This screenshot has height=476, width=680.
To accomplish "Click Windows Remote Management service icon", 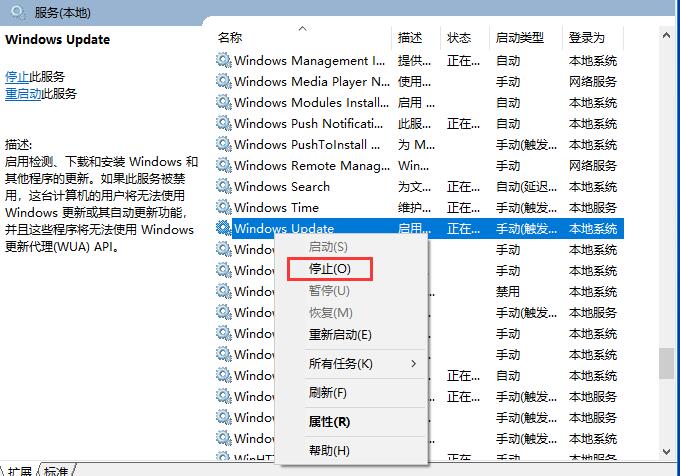I will 223,165.
